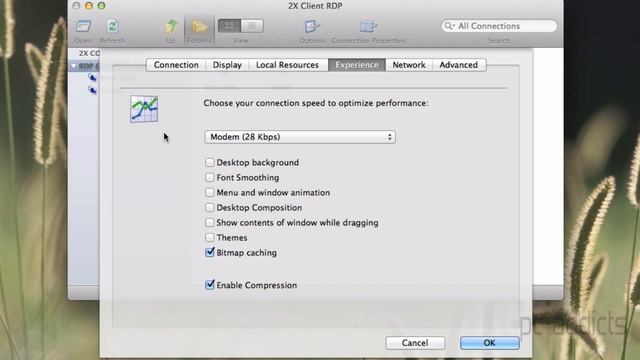Enable Menu and window animation
This screenshot has width=640, height=360.
pos(209,192)
